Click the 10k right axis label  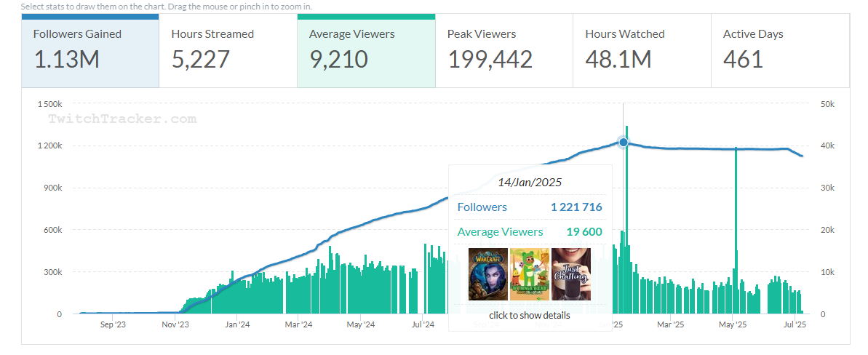pos(827,272)
